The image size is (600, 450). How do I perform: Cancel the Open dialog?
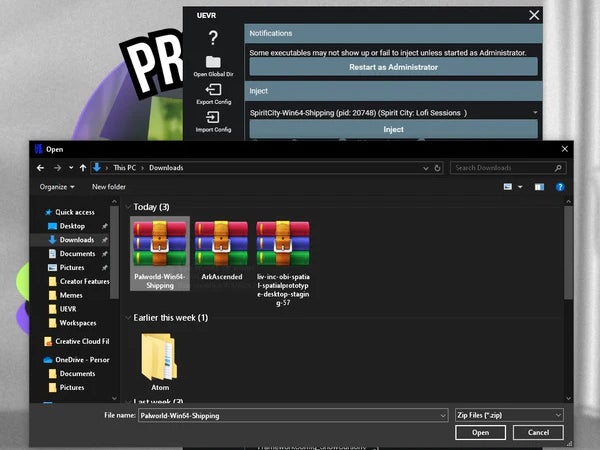538,432
